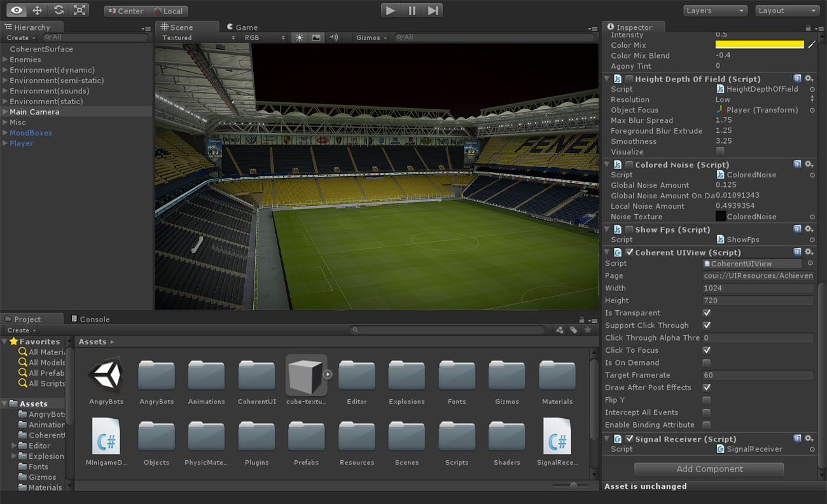Enable the Flip Y checkbox

706,400
